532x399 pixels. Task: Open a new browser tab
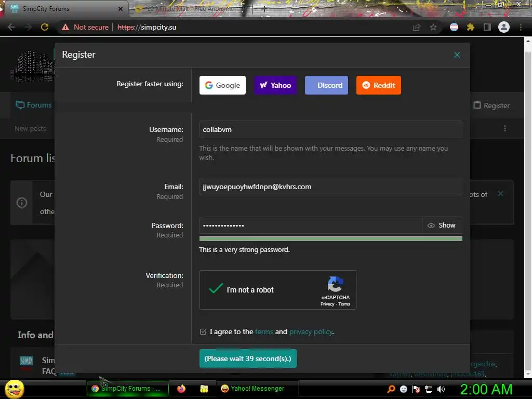click(264, 9)
